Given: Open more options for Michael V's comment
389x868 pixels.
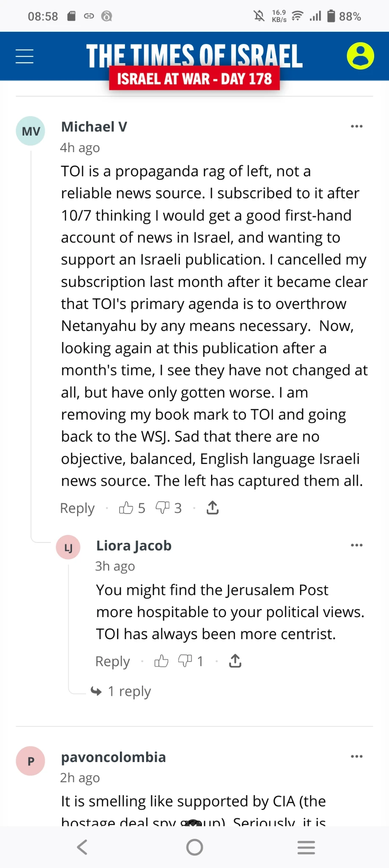Looking at the screenshot, I should 357,126.
